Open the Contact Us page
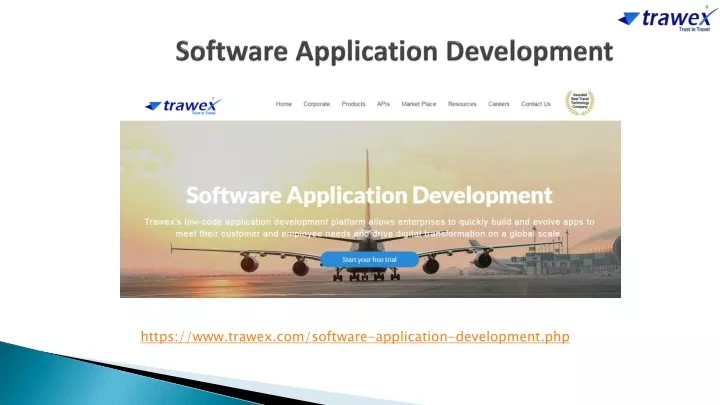 (536, 104)
